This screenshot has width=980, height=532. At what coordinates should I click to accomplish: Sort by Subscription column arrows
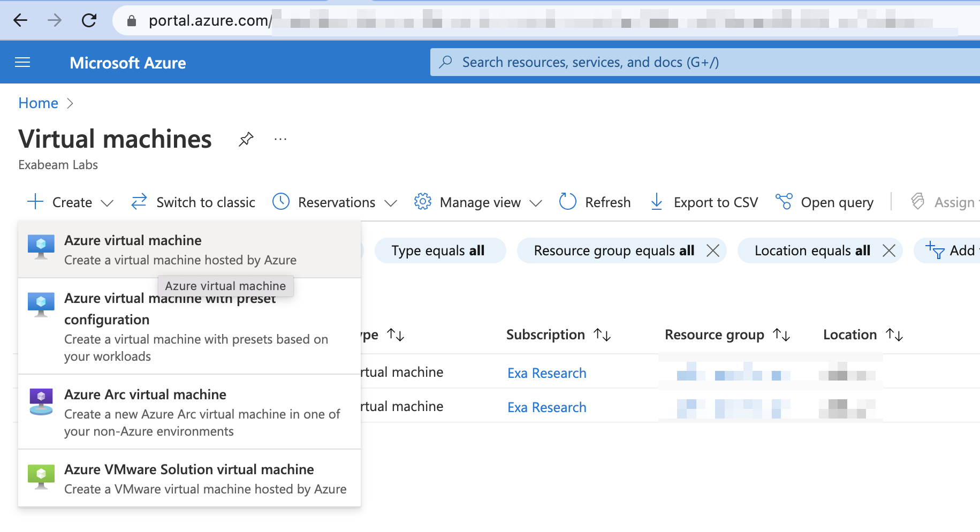tap(602, 335)
